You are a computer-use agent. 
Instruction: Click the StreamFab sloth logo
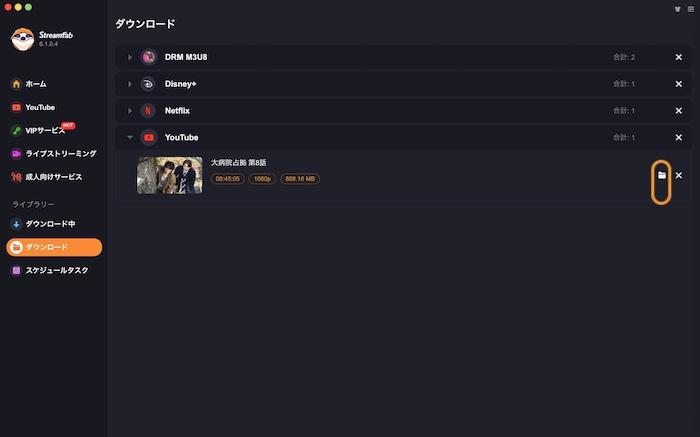[22, 39]
